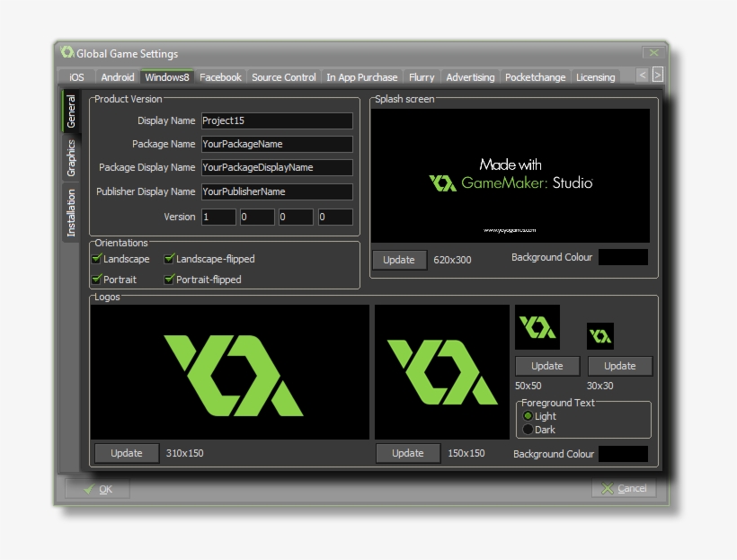Go to the In App Purchase tab
The image size is (737, 560).
click(362, 77)
